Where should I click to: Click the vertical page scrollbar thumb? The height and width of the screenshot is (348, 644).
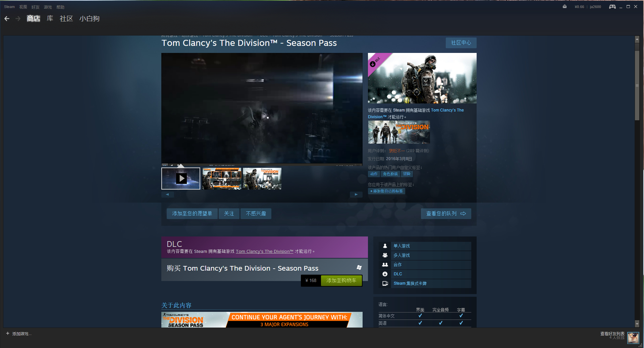pos(637,85)
